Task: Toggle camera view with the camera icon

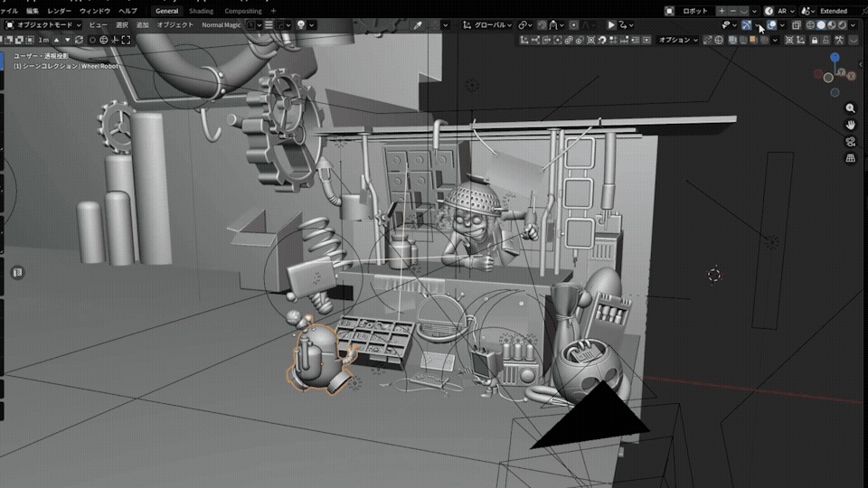Action: click(850, 142)
